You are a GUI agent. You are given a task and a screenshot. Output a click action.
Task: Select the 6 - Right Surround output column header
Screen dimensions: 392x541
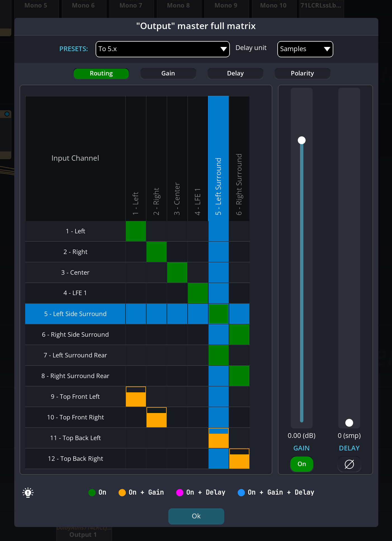pos(239,159)
